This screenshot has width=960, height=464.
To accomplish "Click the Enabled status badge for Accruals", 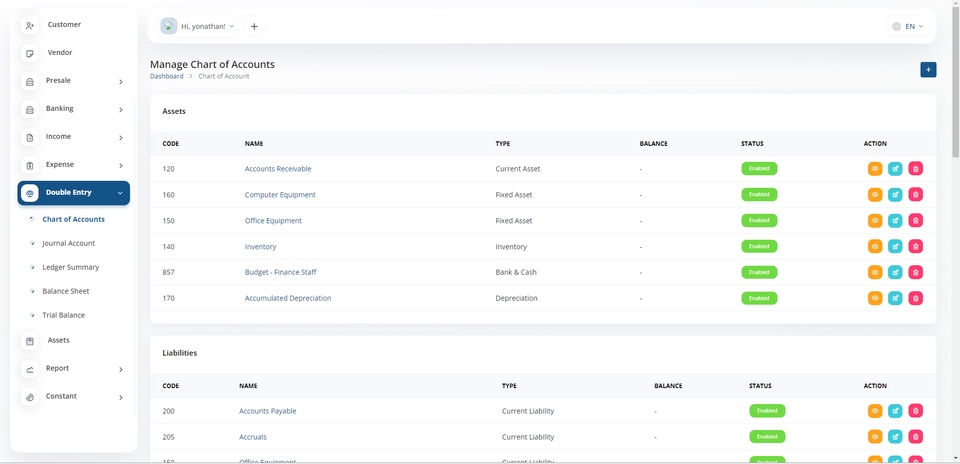I will 767,436.
